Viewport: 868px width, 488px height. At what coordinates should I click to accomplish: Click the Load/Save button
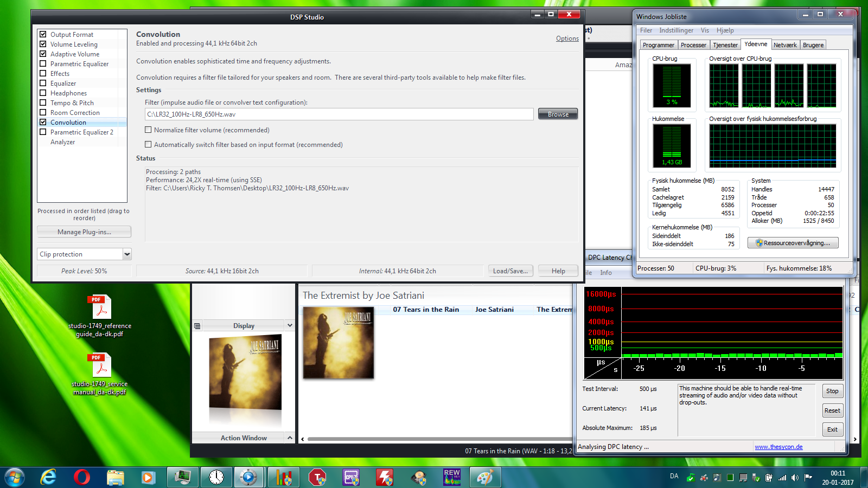pyautogui.click(x=510, y=271)
